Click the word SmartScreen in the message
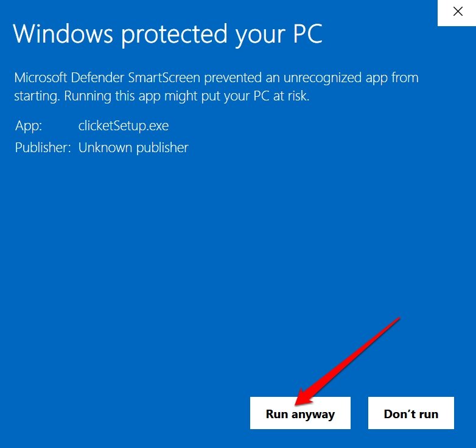Viewport: 476px width, 448px height. tap(164, 78)
